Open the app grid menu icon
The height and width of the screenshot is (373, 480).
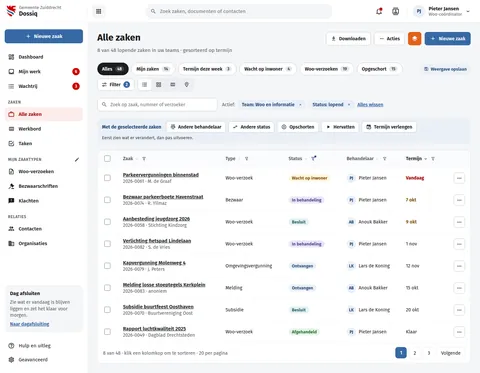(99, 11)
